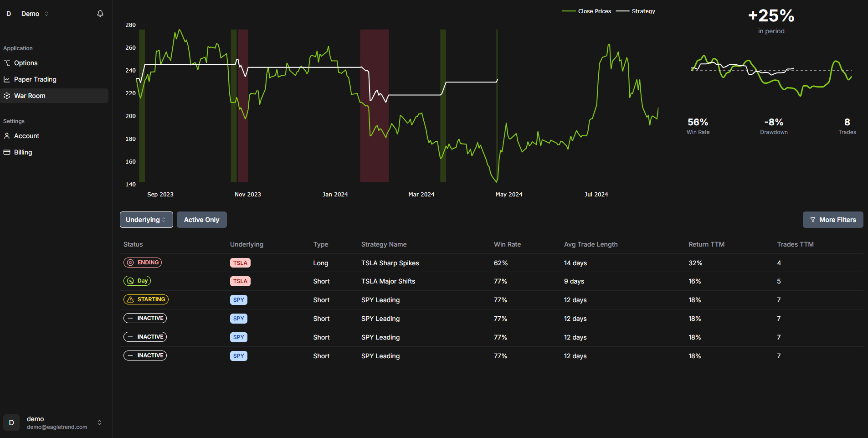Open the Demo workspace switcher
Screen dimensions: 868x438
tap(35, 14)
